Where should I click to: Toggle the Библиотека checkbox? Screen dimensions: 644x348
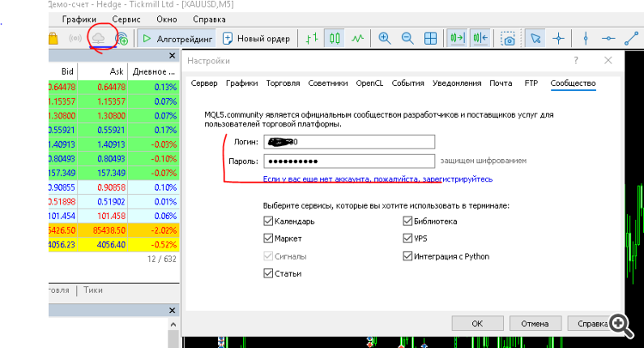407,221
